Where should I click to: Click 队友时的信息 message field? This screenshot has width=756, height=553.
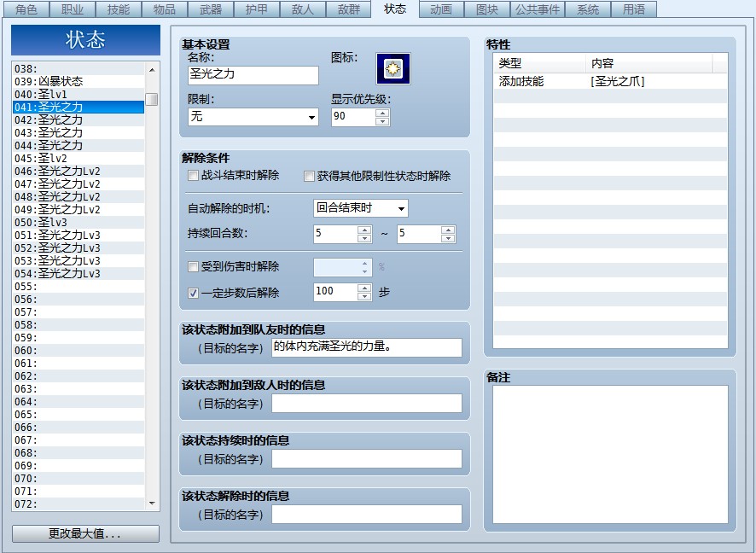[366, 347]
